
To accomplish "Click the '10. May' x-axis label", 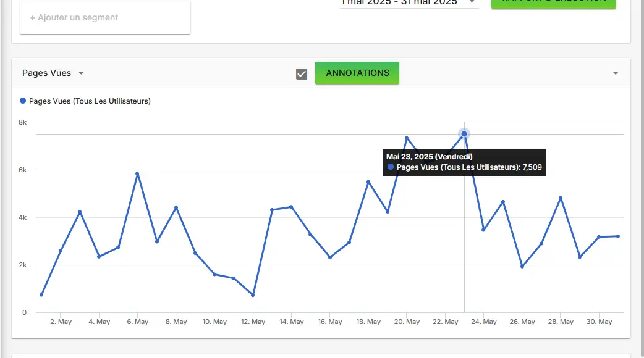I will (x=214, y=322).
